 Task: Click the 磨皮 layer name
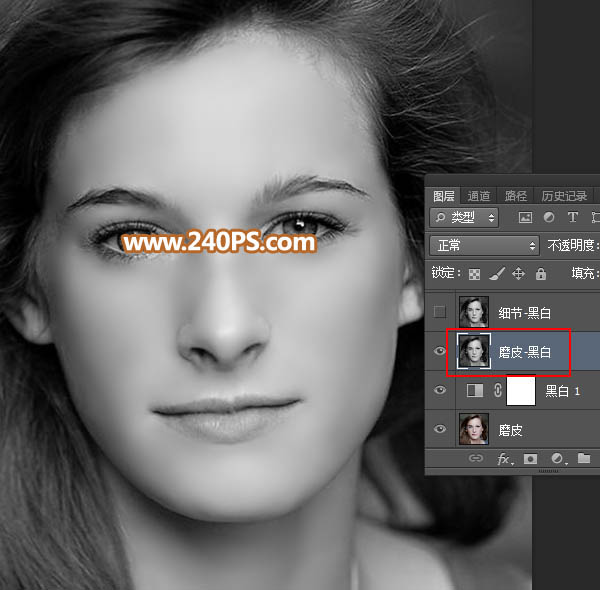(510, 430)
